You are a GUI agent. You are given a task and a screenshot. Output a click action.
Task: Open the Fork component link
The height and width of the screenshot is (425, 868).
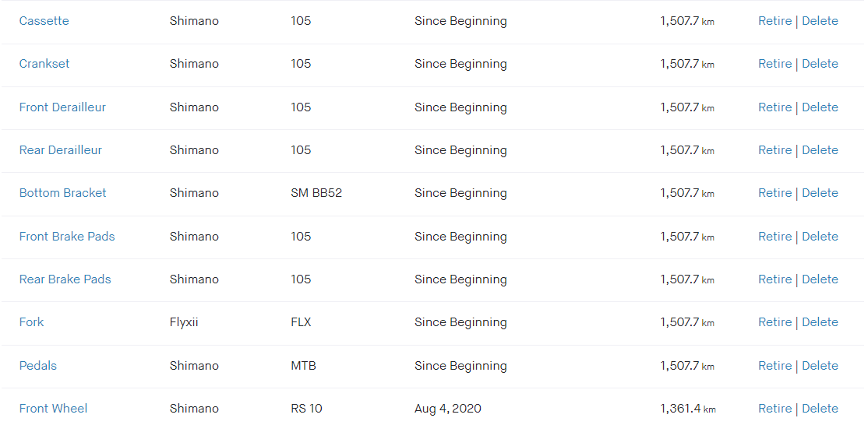31,322
